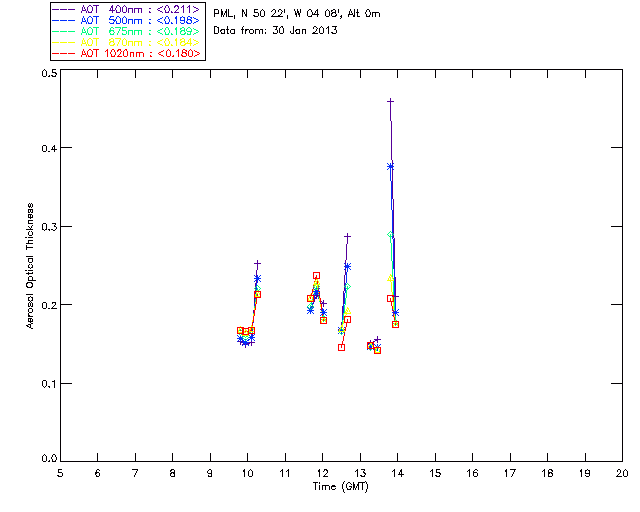Click the red dashed line legend swatch

[63, 53]
